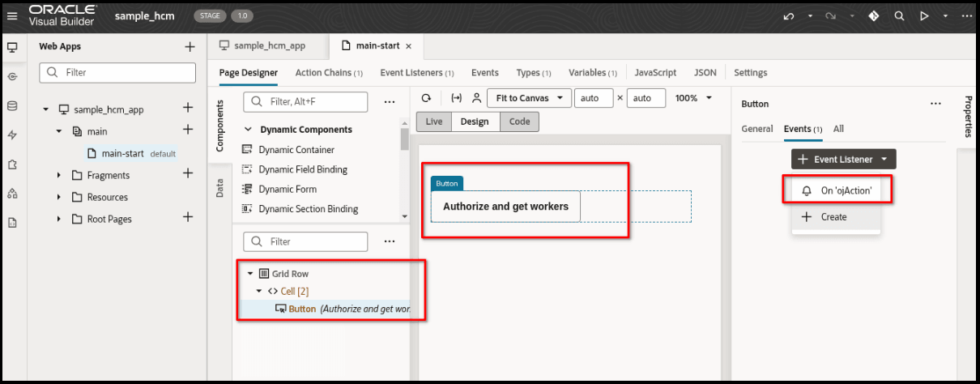Close the main-start tab
The height and width of the screenshot is (384, 980).
pyautogui.click(x=408, y=46)
